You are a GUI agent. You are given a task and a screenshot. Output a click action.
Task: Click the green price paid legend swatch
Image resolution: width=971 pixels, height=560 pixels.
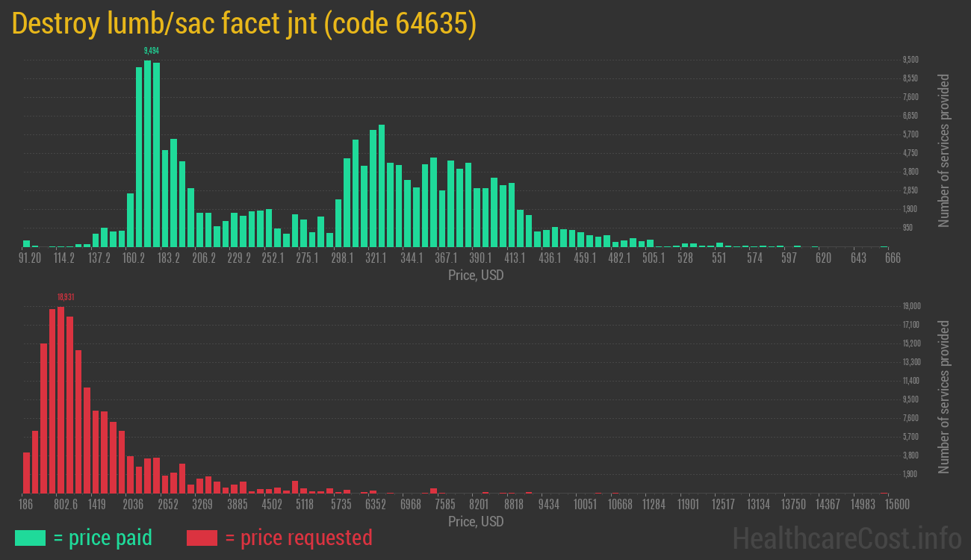(30, 538)
